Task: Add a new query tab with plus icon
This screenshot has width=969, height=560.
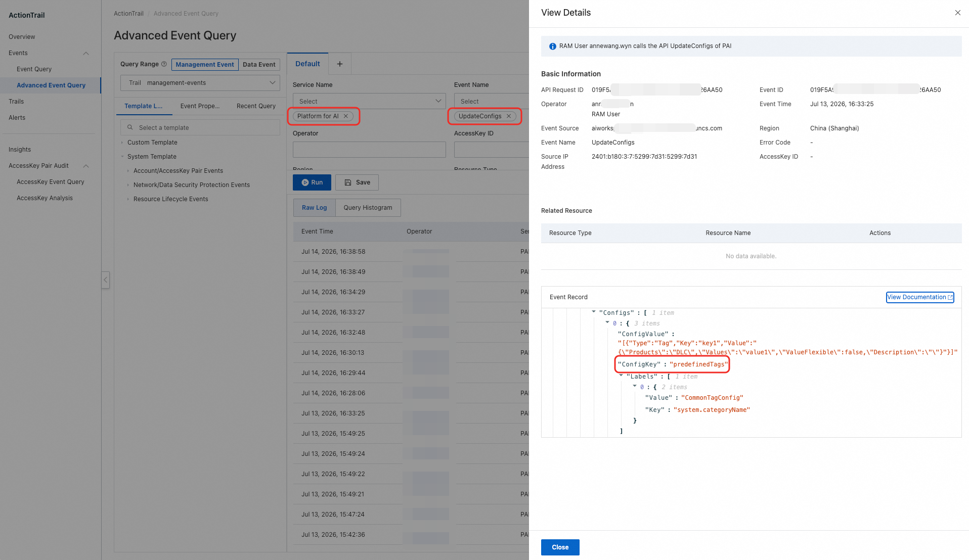Action: 340,64
